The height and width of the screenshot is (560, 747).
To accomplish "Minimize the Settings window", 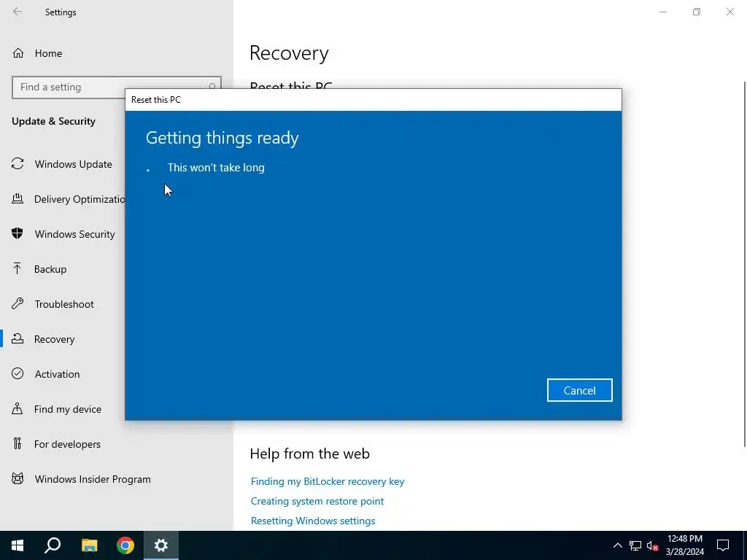I will [662, 12].
